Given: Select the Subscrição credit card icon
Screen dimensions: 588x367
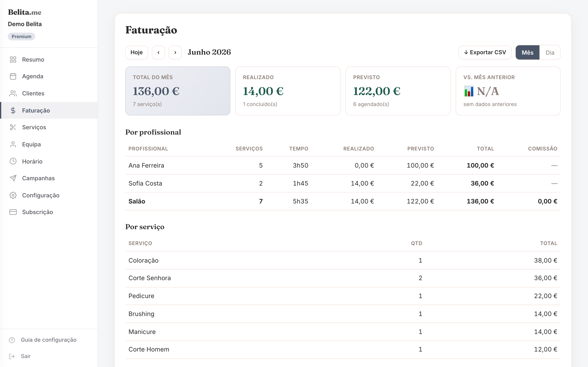Looking at the screenshot, I should 13,212.
